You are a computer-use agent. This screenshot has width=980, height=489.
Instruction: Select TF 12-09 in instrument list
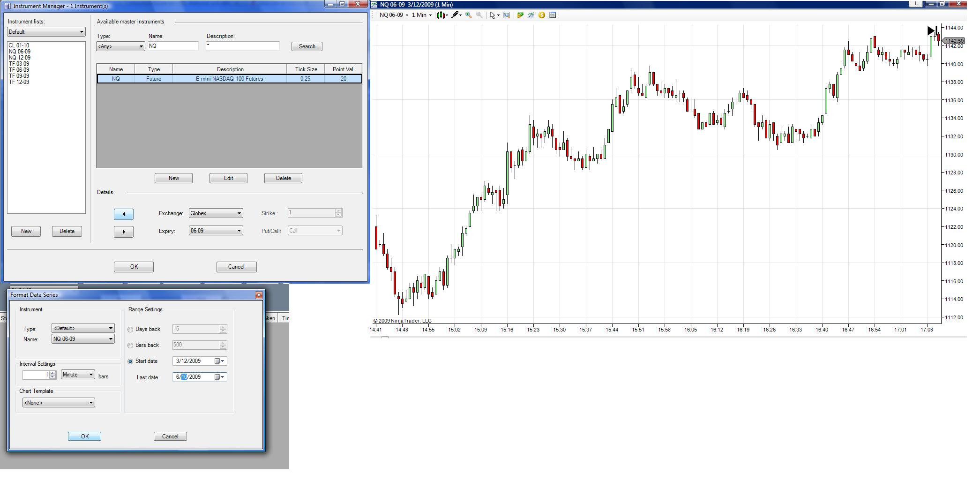[x=19, y=82]
